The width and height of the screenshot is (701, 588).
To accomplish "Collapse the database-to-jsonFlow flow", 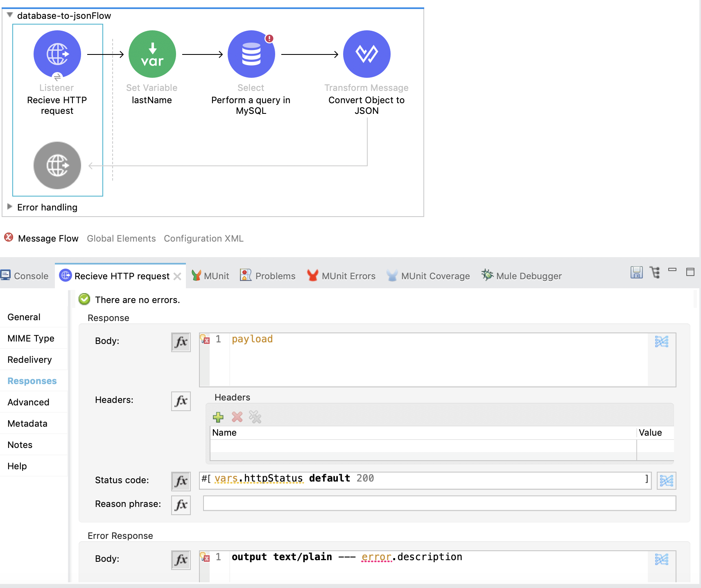I will [10, 15].
